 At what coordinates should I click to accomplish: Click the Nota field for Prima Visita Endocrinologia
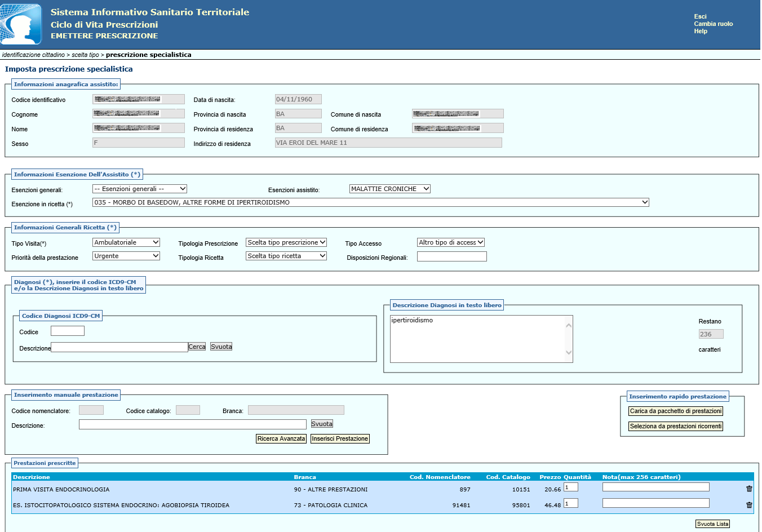[x=656, y=487]
